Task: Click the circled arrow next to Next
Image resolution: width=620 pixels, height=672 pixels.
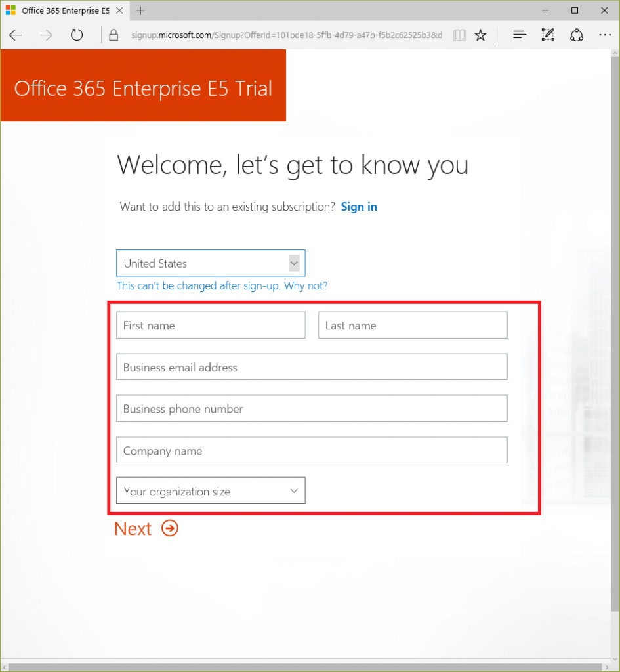Action: (170, 528)
